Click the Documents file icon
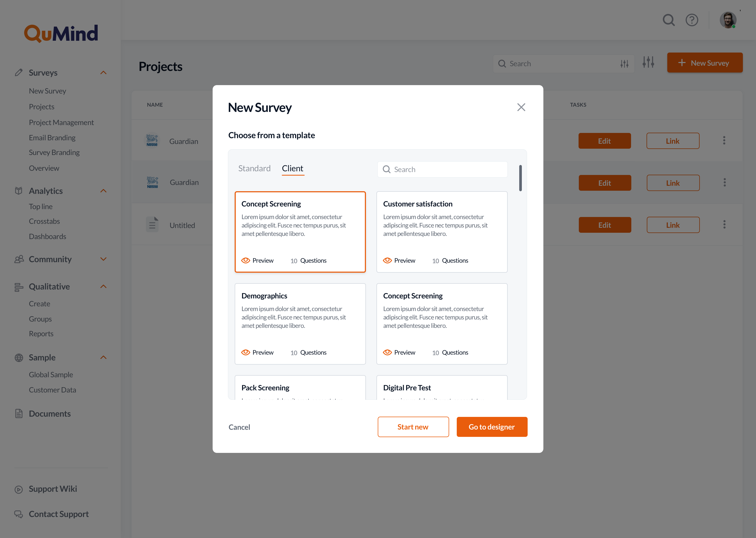The width and height of the screenshot is (756, 538). 19,413
